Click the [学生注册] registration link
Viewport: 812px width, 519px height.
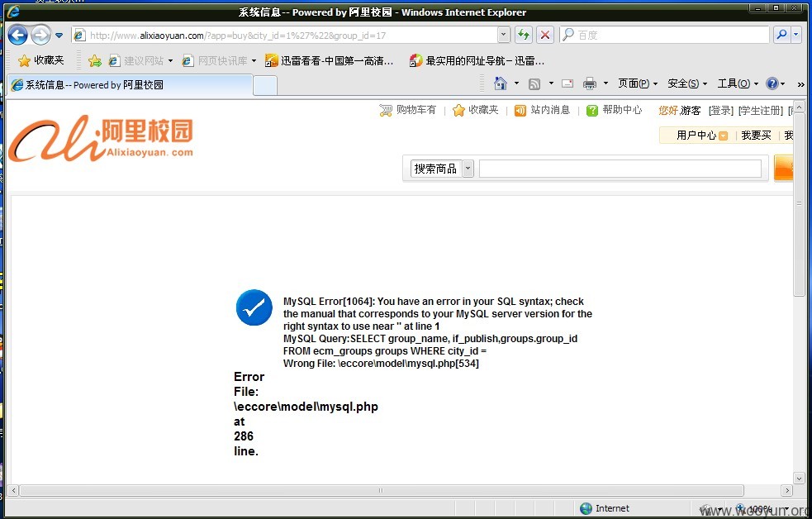(x=761, y=110)
